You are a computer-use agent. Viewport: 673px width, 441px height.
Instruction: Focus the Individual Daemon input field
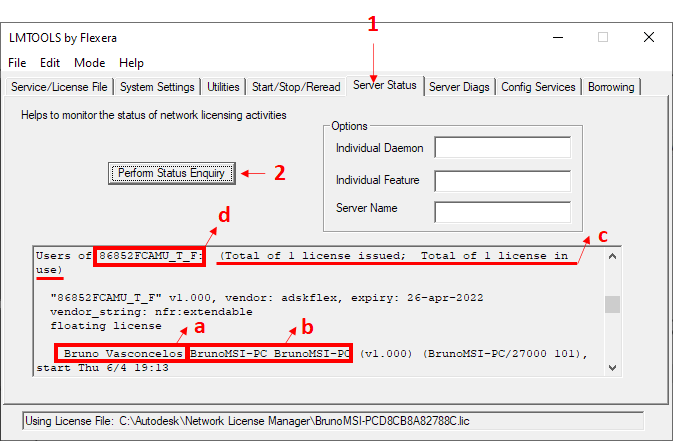503,147
